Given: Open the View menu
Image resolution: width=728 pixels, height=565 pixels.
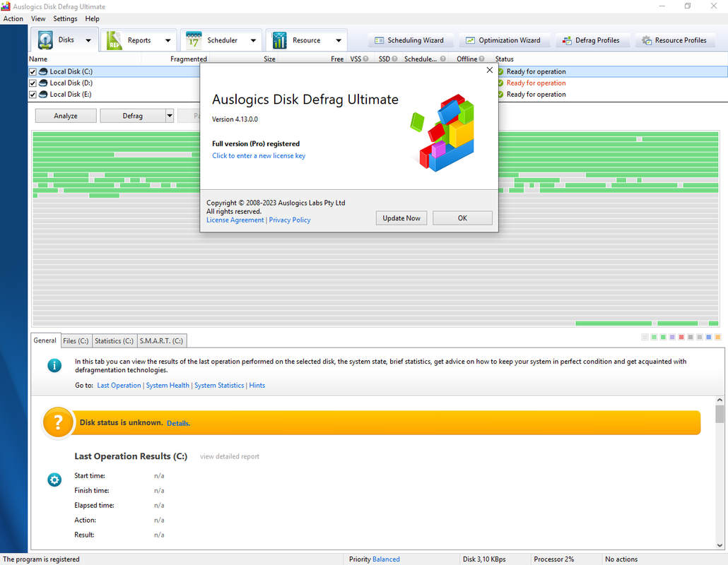Looking at the screenshot, I should click(38, 18).
